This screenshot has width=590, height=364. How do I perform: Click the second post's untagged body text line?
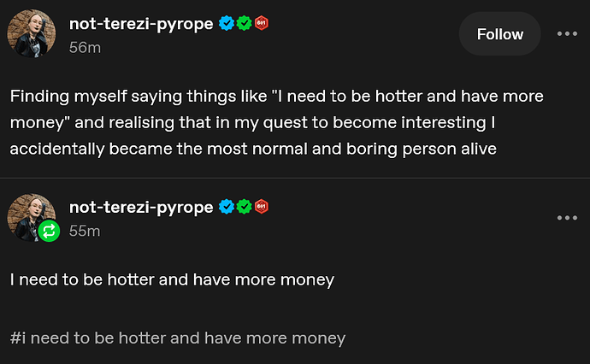pos(172,279)
